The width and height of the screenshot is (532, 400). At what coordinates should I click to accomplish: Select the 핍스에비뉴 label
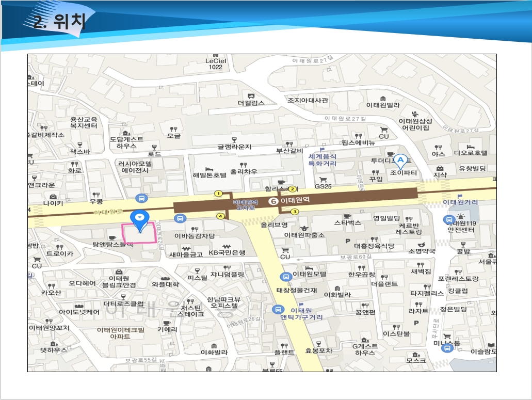tap(358, 143)
